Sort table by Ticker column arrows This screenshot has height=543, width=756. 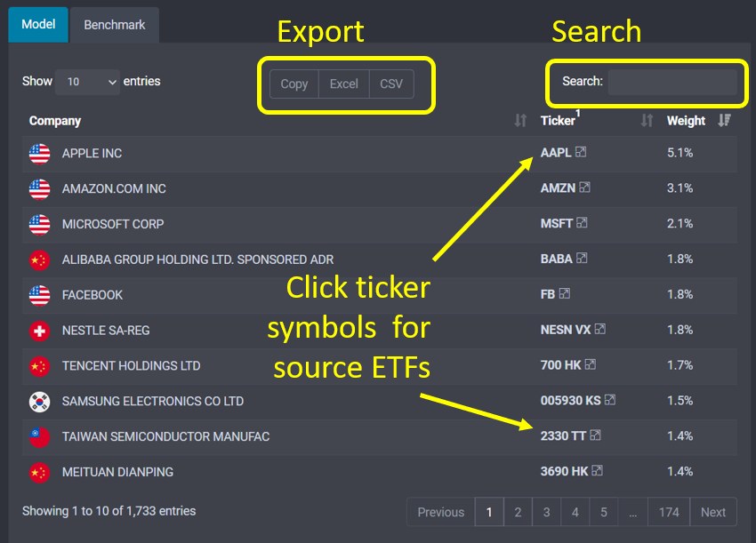pyautogui.click(x=647, y=121)
